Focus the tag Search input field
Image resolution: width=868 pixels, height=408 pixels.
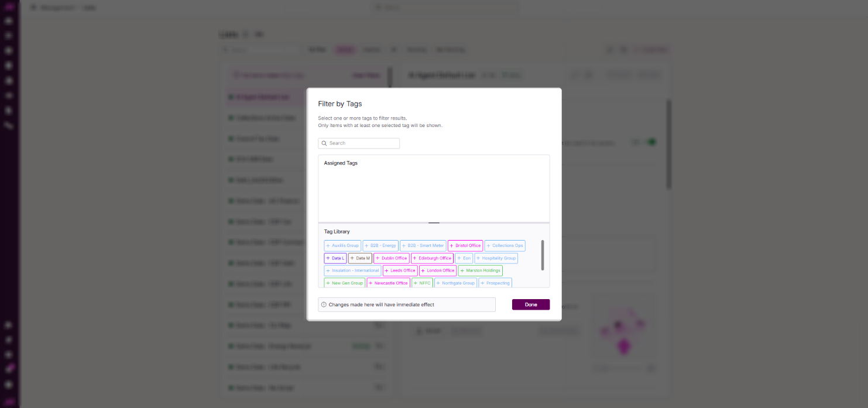[359, 143]
